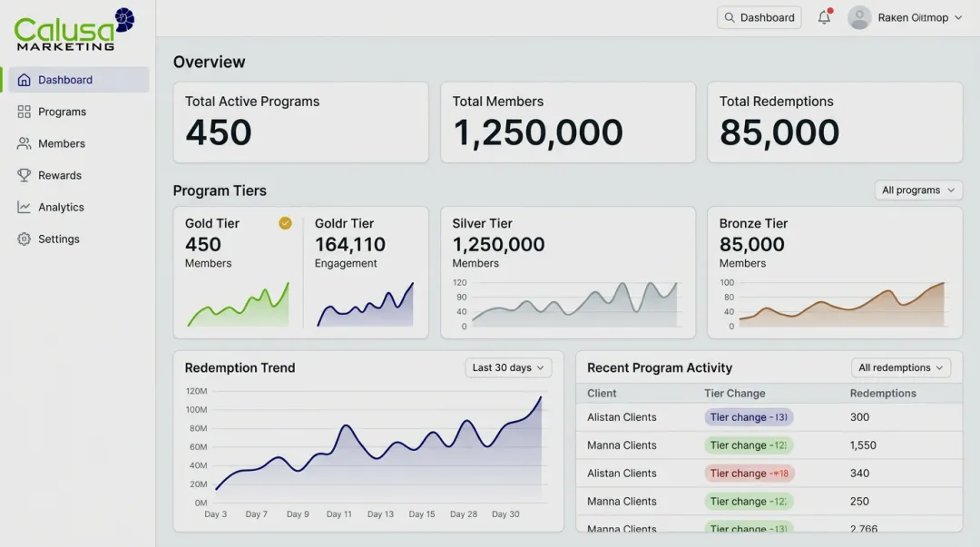Select Alistan Clients row with 300 redemptions
Screen dimensions: 980x547
(769, 417)
